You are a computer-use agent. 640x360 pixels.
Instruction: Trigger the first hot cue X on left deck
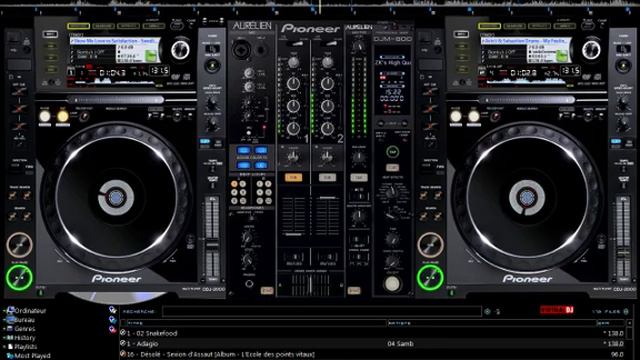pyautogui.click(x=19, y=91)
